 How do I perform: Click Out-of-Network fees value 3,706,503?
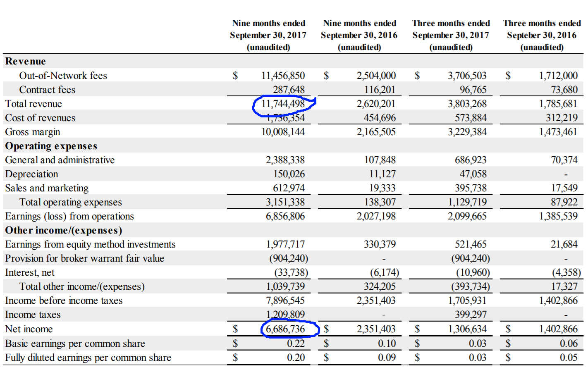point(467,76)
